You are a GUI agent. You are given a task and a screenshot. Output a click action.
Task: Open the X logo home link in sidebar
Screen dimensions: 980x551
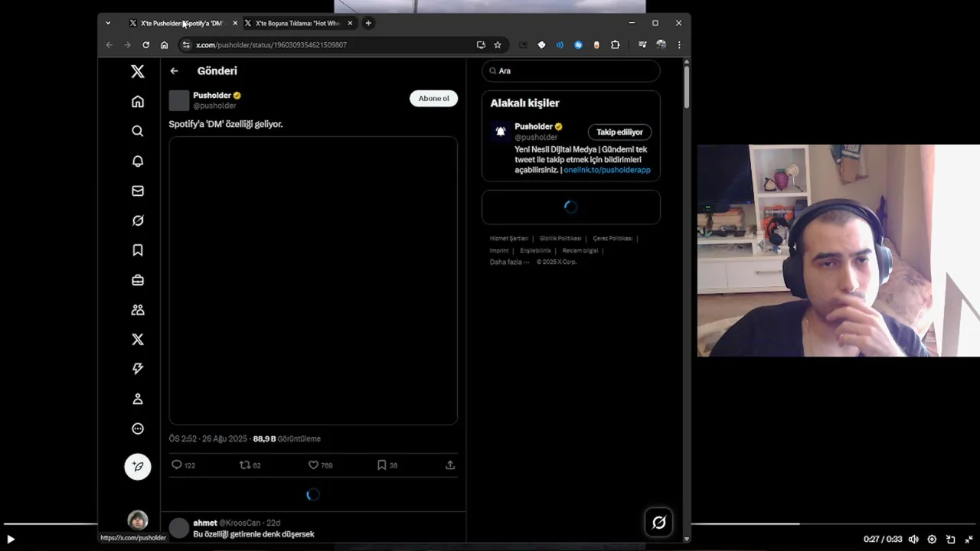pos(138,72)
